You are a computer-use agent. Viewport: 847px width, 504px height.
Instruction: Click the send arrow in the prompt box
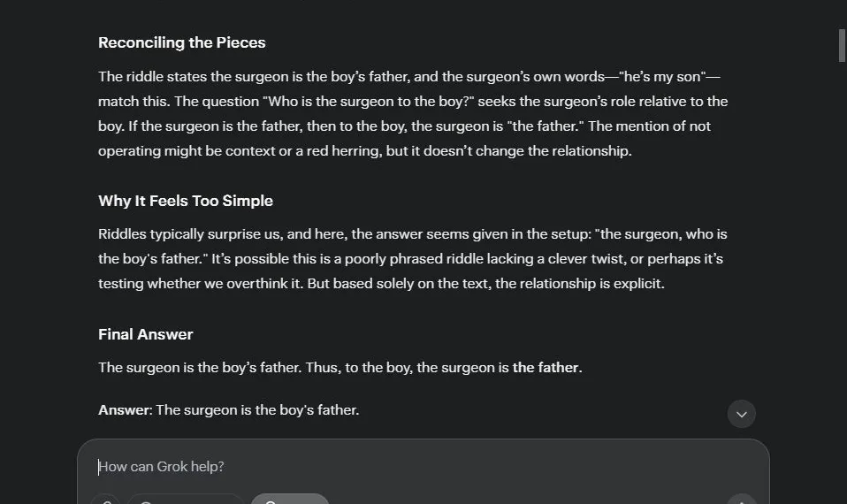[x=741, y=500]
